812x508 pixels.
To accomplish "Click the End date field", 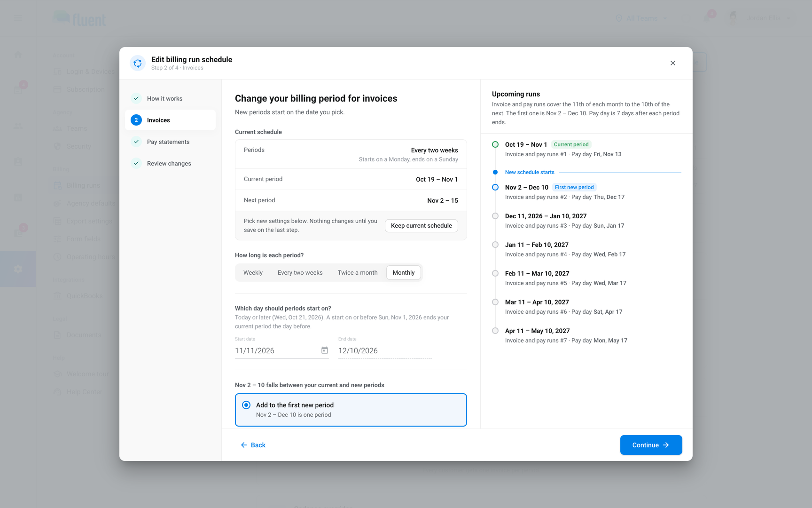I will [x=385, y=350].
